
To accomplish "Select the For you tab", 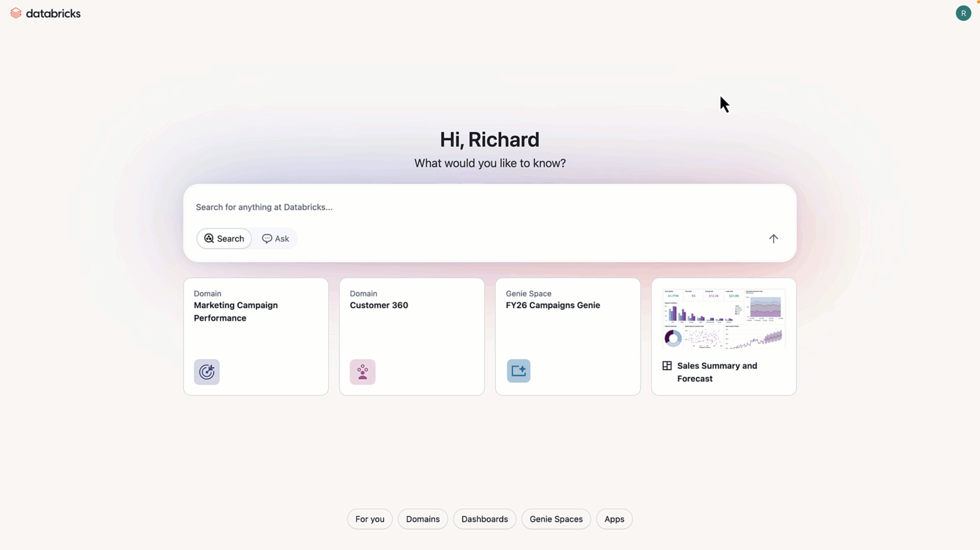I will pos(370,519).
